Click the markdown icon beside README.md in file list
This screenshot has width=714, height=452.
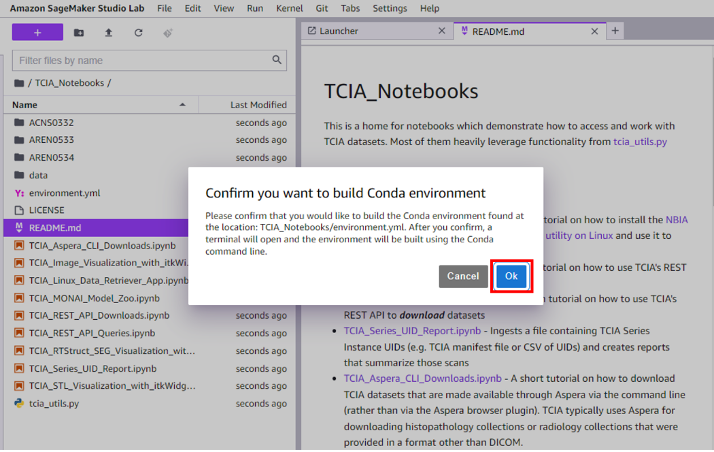tap(19, 227)
